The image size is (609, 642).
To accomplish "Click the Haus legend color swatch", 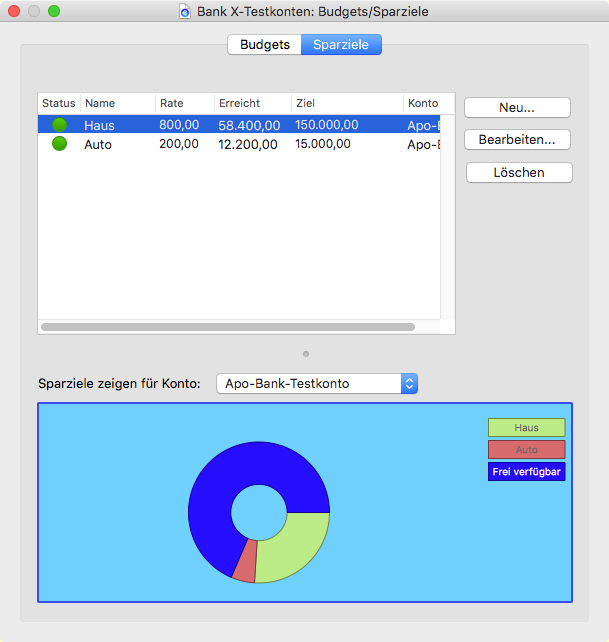I will pyautogui.click(x=526, y=427).
